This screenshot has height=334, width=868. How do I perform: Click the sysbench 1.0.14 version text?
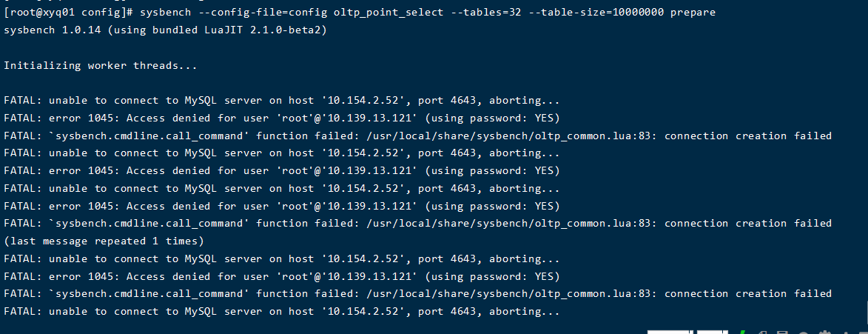48,30
